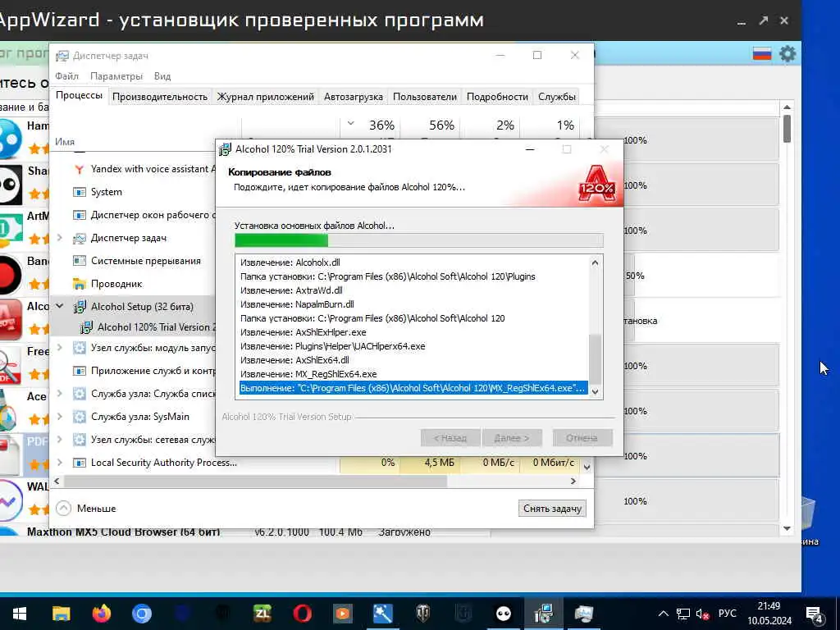
Task: Expand the Узел службы: модуль запуска row
Action: [59, 348]
